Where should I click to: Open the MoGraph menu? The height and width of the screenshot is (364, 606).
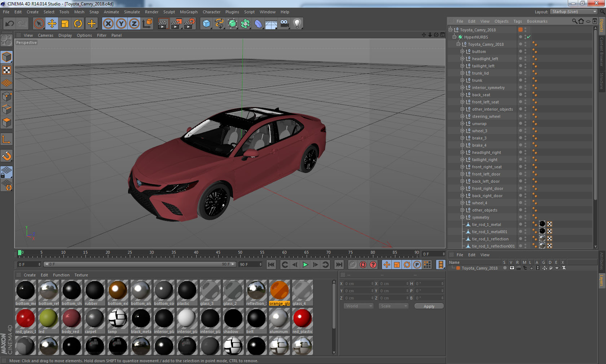189,12
